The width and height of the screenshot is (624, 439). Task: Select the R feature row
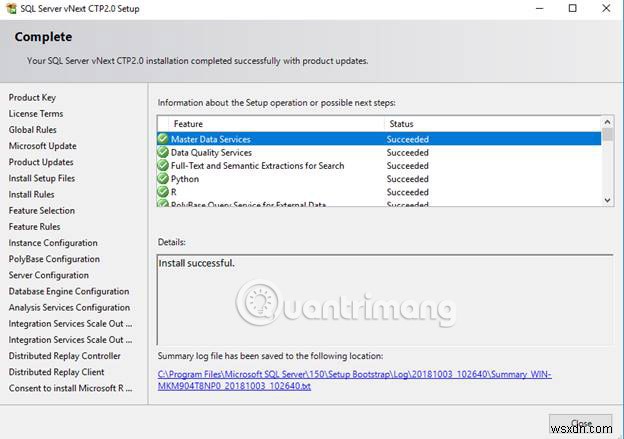coord(379,192)
